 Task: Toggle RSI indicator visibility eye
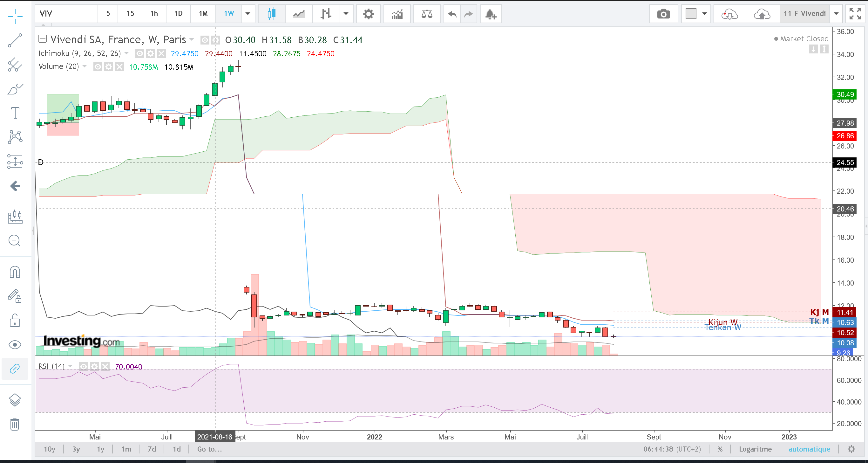pyautogui.click(x=83, y=366)
